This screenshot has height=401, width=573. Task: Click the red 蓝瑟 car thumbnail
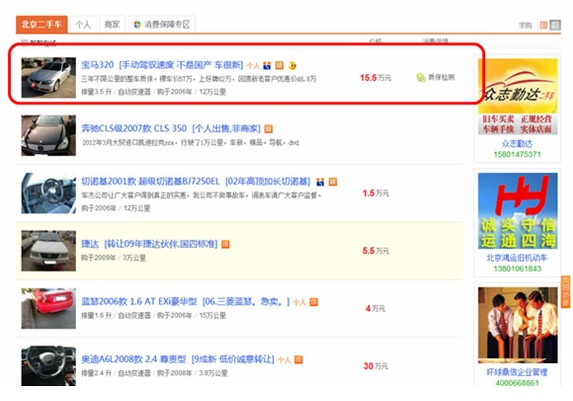pyautogui.click(x=49, y=308)
